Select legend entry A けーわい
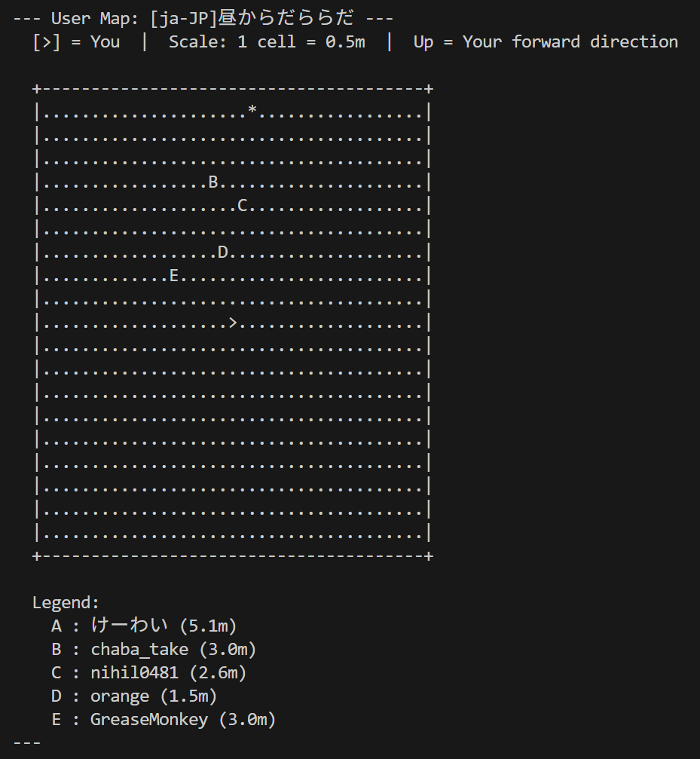700x759 pixels. [x=144, y=626]
